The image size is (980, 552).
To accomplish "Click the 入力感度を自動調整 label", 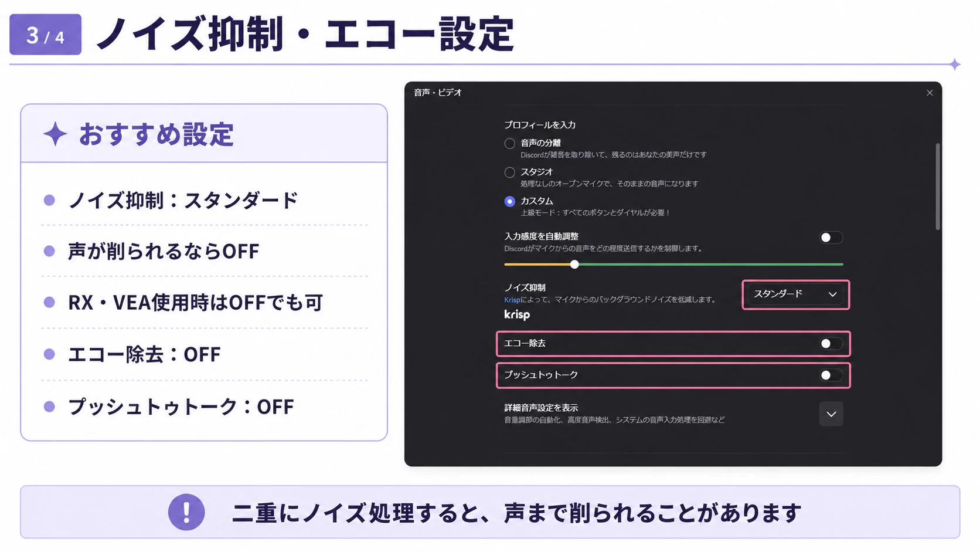I will [x=541, y=236].
